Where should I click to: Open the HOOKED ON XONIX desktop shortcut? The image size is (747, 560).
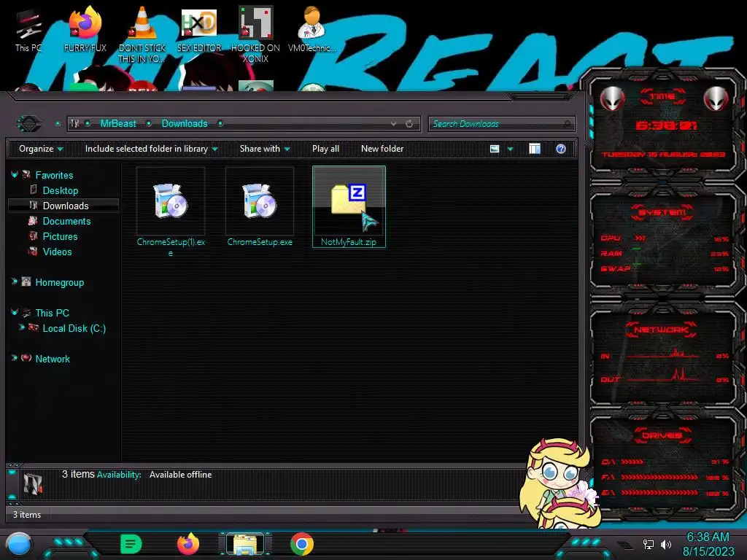255,34
